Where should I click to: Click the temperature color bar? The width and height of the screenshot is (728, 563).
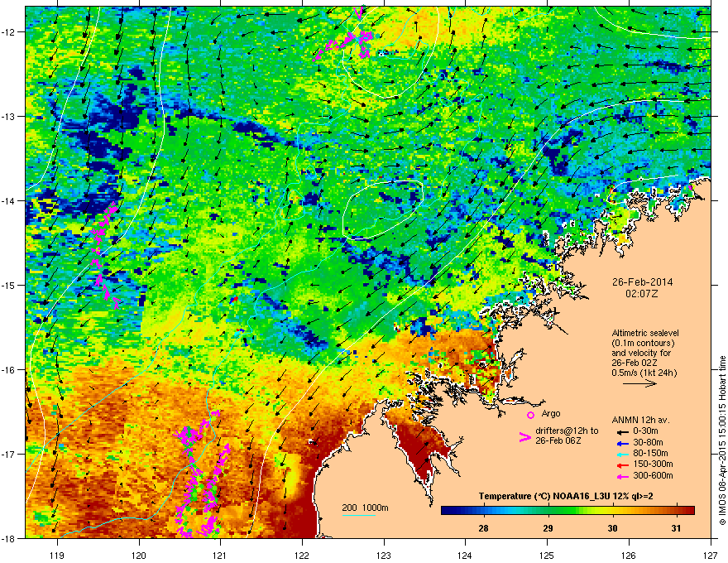click(568, 511)
